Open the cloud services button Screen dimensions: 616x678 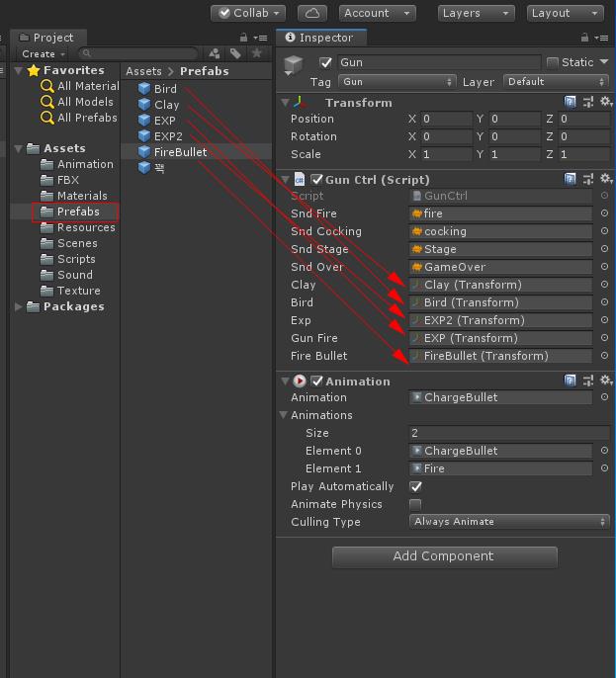(x=311, y=14)
